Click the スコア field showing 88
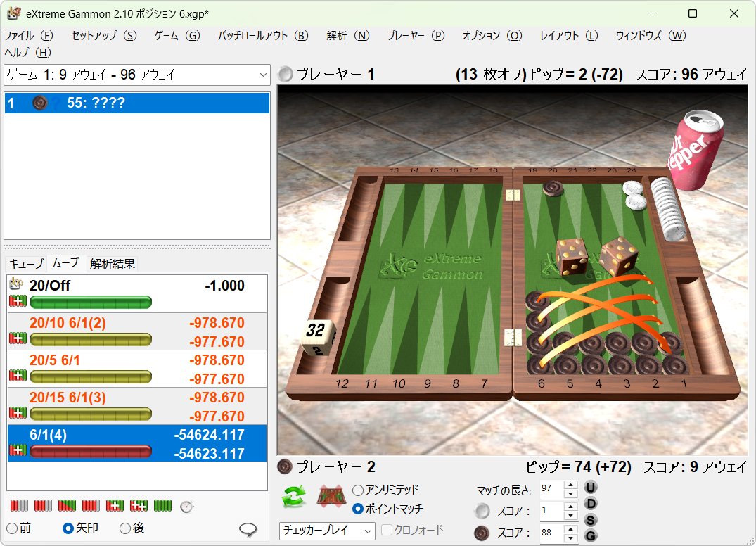Screen dimensions: 756x546 pos(551,533)
